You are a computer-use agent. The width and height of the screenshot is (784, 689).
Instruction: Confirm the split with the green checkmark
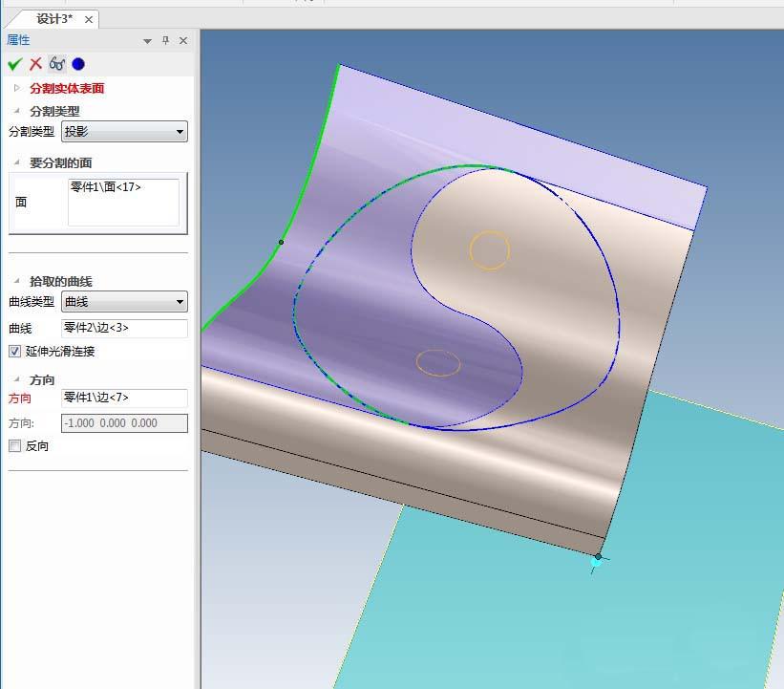14,64
